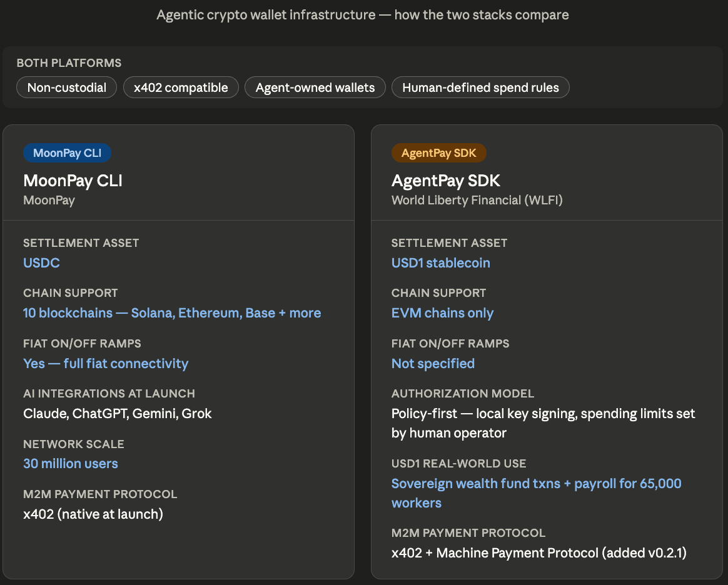Viewport: 728px width, 585px height.
Task: Click the Sovereign wealth fund txns link
Action: (x=536, y=484)
